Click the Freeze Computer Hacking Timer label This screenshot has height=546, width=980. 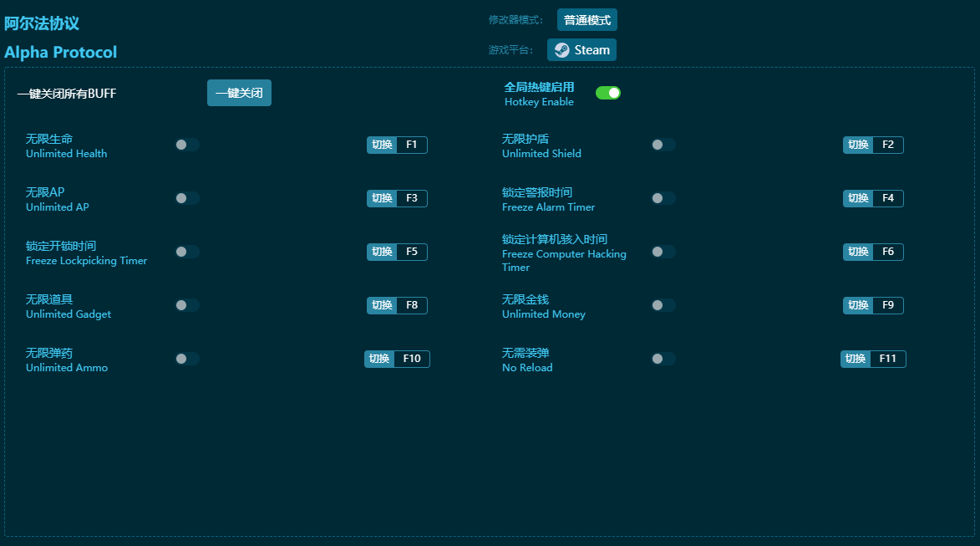tap(564, 261)
